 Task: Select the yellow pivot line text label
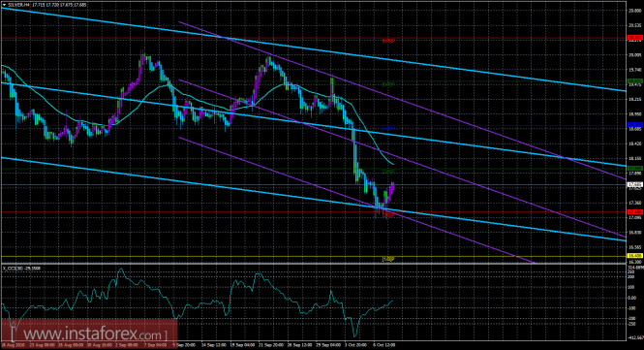point(388,259)
